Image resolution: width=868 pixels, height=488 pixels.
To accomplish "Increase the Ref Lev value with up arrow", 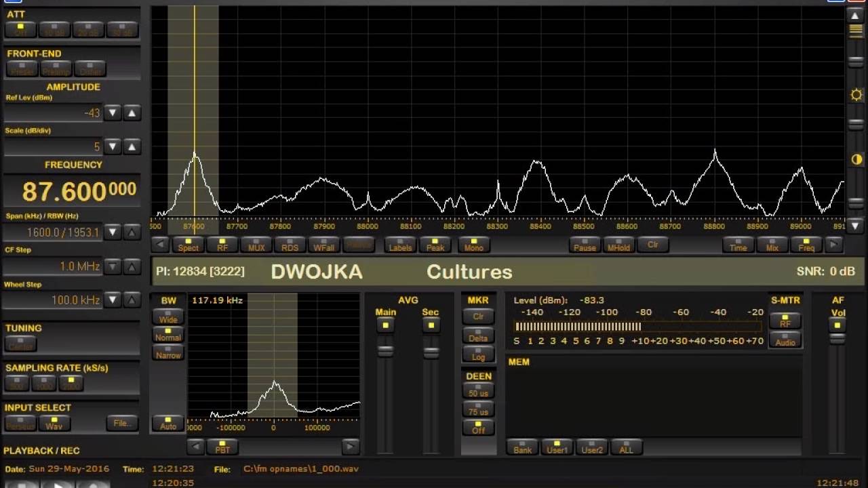I will pos(132,113).
